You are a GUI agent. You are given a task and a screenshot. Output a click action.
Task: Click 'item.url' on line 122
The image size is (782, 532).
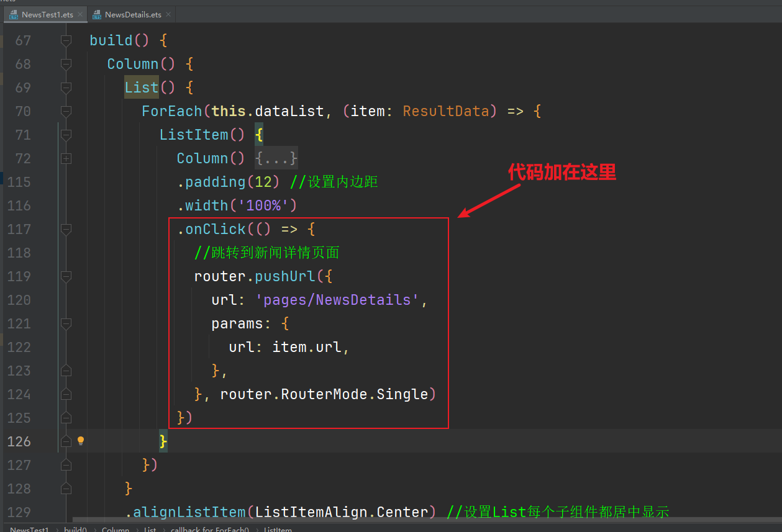(x=307, y=347)
